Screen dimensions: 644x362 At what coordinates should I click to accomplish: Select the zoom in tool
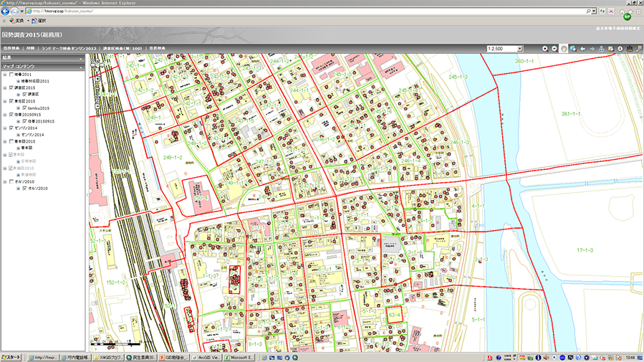coord(545,48)
